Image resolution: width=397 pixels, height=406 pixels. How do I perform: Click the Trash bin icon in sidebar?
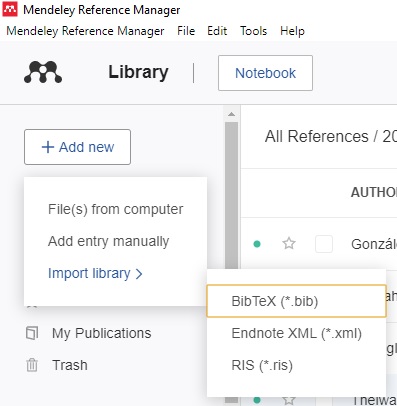click(32, 365)
